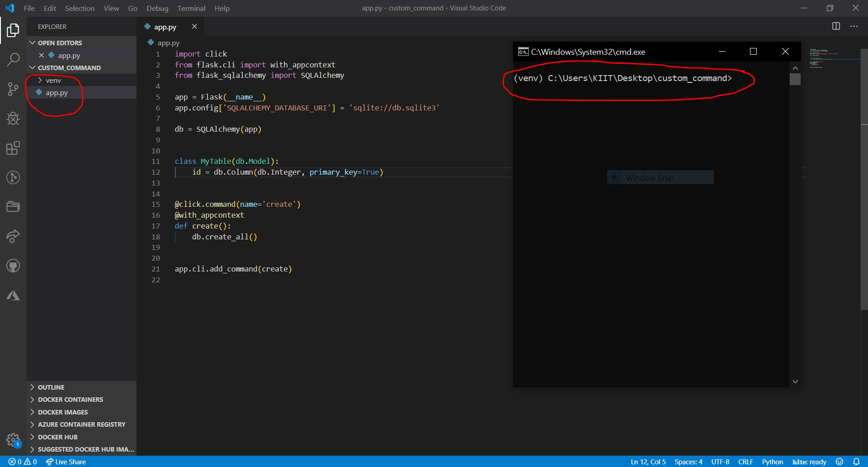Open the Extensions view
The height and width of the screenshot is (467, 868).
click(13, 148)
